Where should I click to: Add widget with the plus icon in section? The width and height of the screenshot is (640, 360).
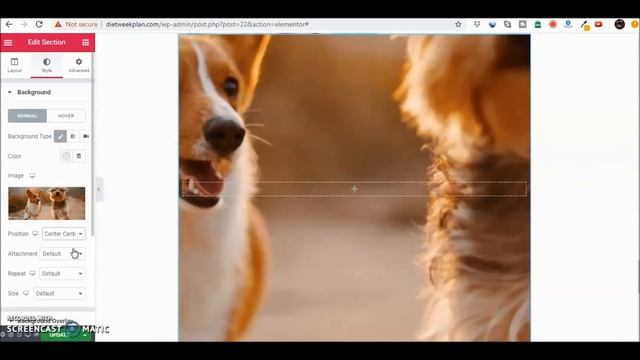click(354, 189)
